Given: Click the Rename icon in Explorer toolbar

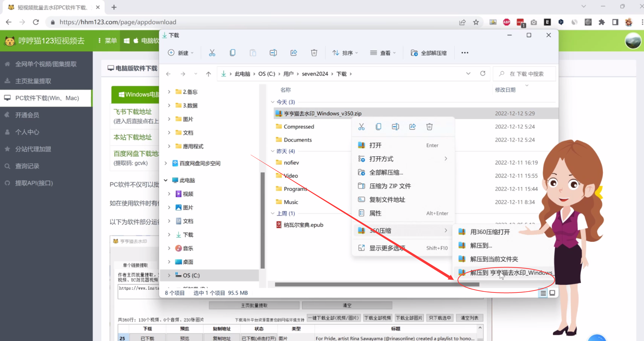Looking at the screenshot, I should pos(273,53).
